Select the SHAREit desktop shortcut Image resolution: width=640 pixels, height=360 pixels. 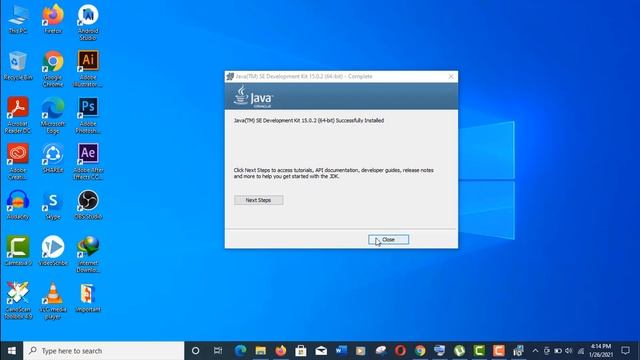(x=53, y=158)
